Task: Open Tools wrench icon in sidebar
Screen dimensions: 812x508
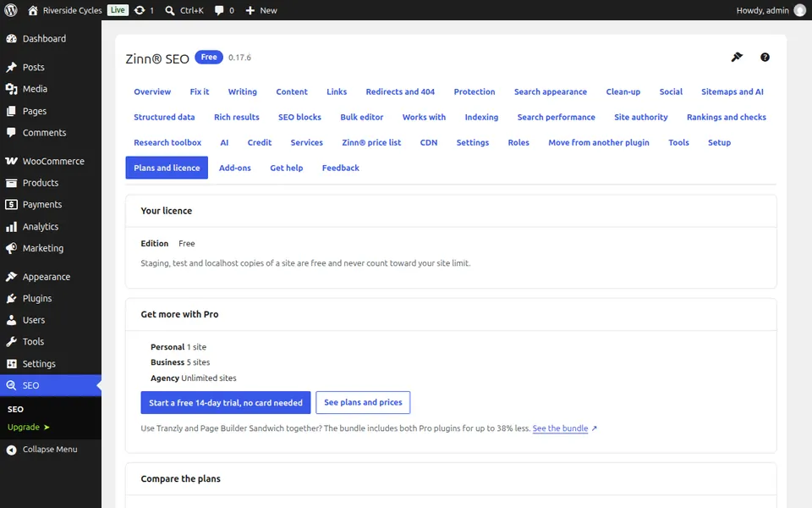Action: tap(11, 341)
